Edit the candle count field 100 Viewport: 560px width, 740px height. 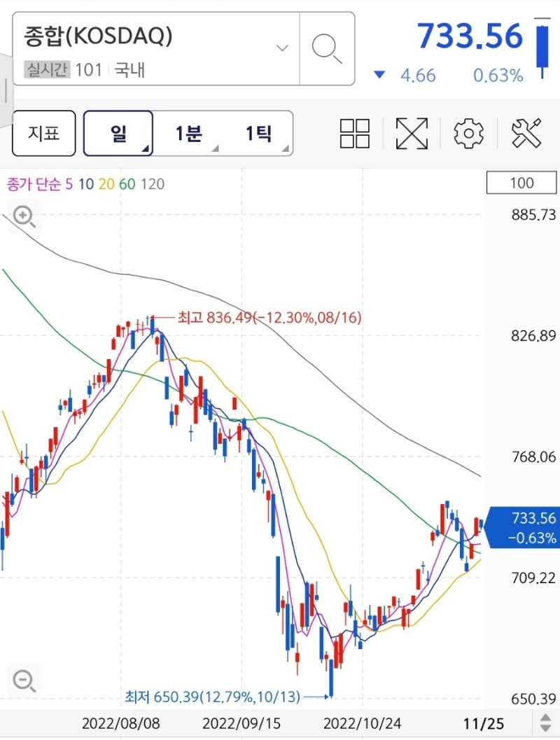click(521, 183)
